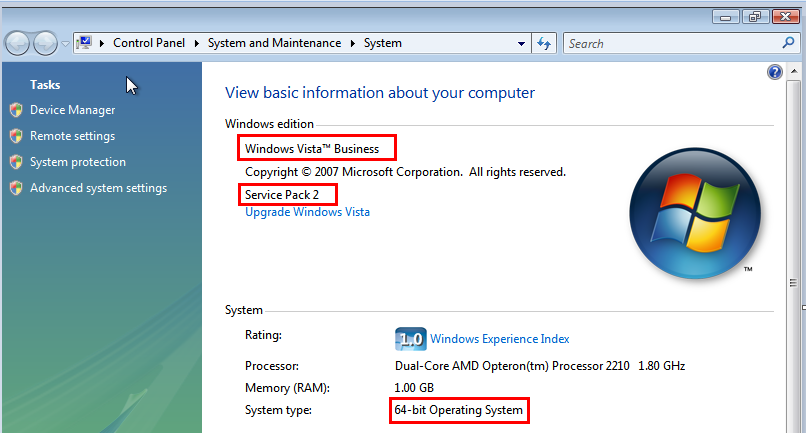Refresh the page using the refresh button
This screenshot has width=806, height=433.
[x=544, y=43]
